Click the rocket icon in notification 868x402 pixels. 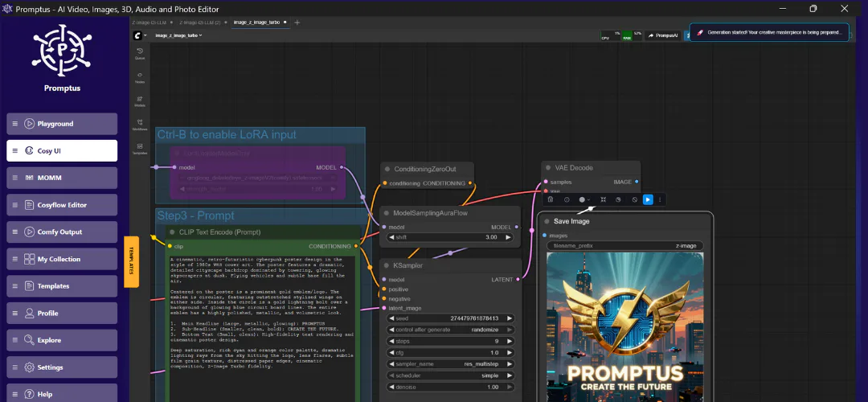[x=700, y=33]
